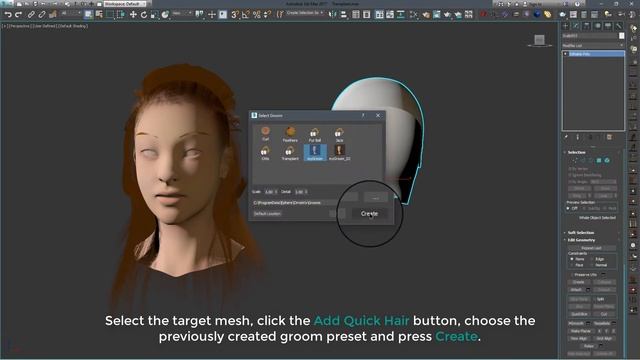This screenshot has height=360, width=640.
Task: Click the Redo arrow in main toolbar
Action: pyautogui.click(x=18, y=15)
